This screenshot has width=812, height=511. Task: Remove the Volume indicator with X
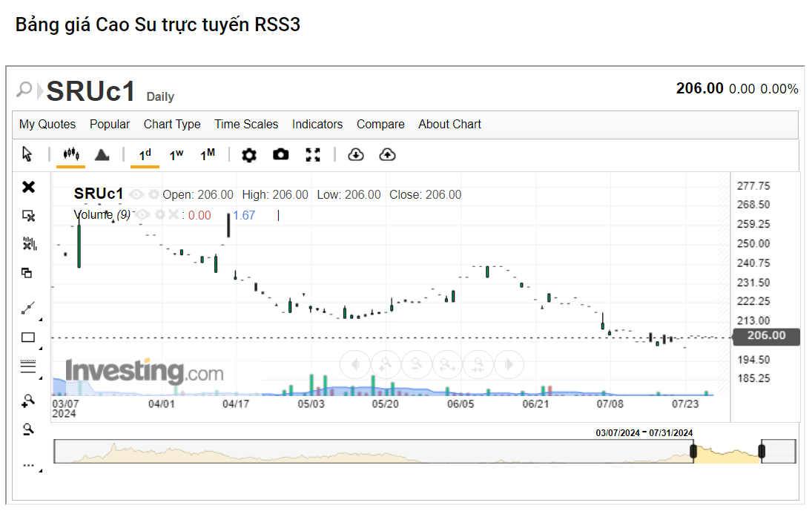(x=174, y=214)
